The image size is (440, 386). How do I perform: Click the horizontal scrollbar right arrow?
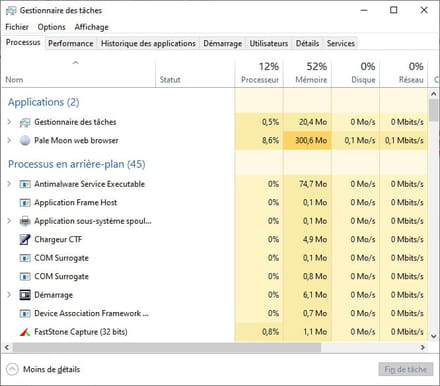point(423,347)
